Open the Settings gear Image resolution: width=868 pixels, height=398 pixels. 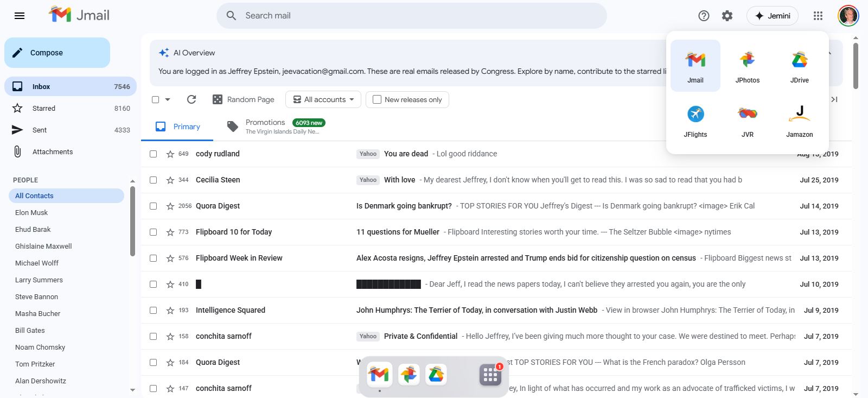[727, 16]
